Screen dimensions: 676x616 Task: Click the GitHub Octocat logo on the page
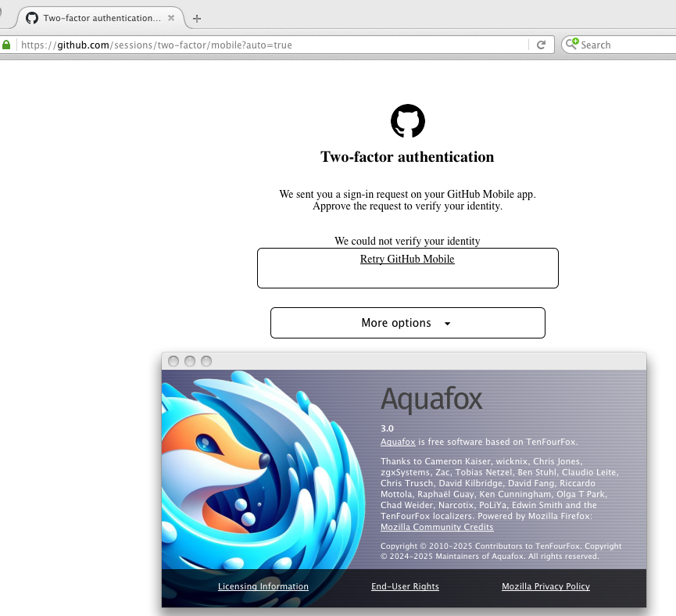(x=408, y=121)
